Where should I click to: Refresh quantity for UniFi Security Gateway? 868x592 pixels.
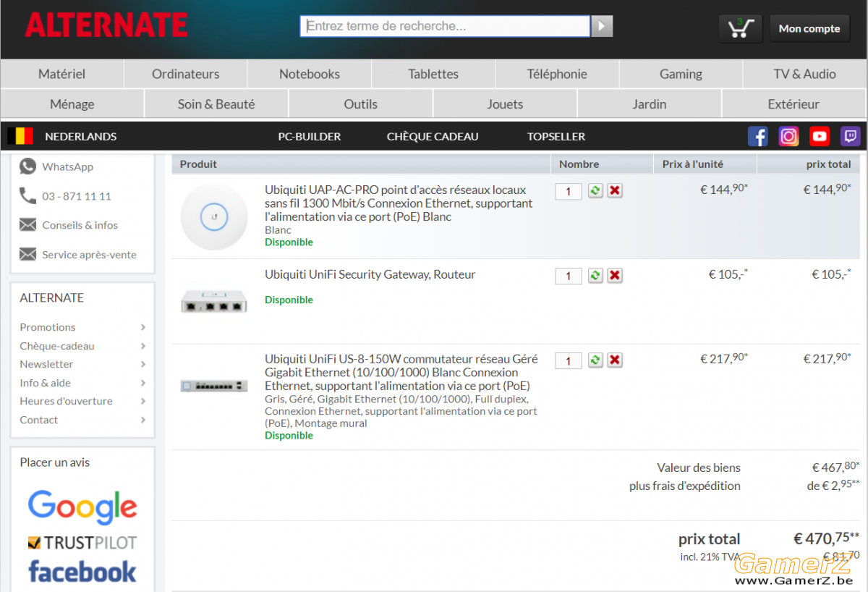coord(595,275)
